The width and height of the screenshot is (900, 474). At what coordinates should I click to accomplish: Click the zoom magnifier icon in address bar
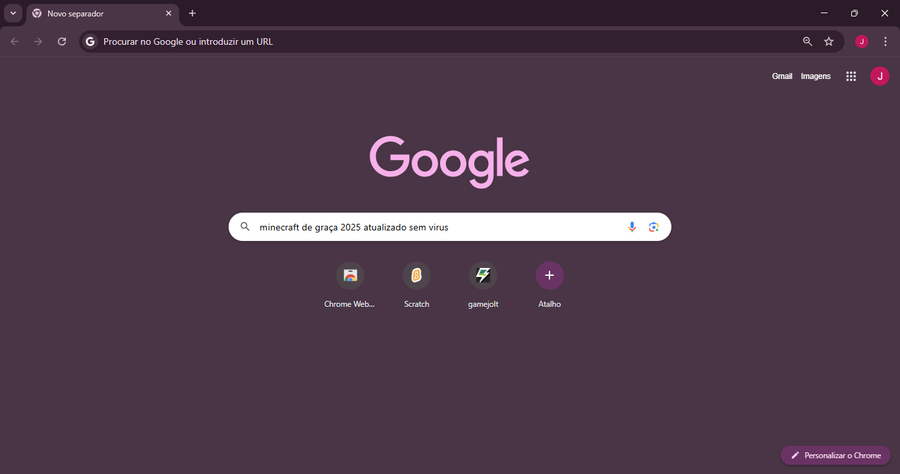click(808, 41)
